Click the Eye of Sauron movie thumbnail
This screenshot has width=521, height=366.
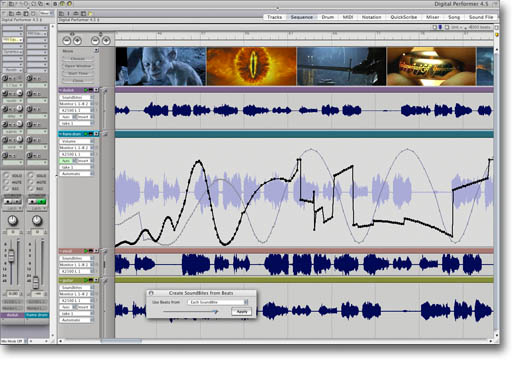251,66
